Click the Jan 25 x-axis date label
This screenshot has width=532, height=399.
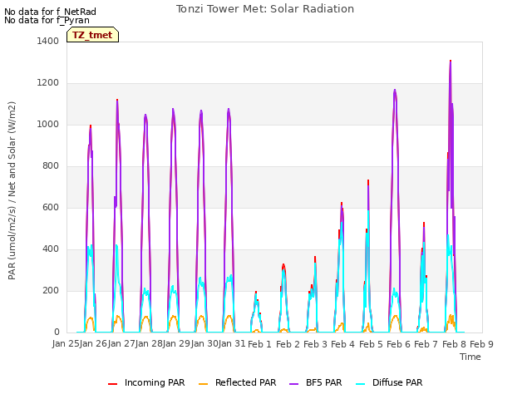pos(66,344)
